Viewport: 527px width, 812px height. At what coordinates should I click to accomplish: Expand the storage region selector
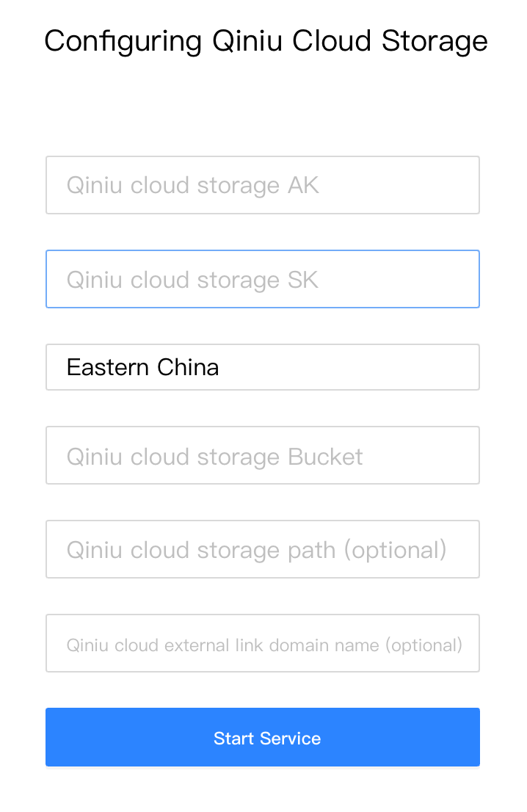(262, 367)
